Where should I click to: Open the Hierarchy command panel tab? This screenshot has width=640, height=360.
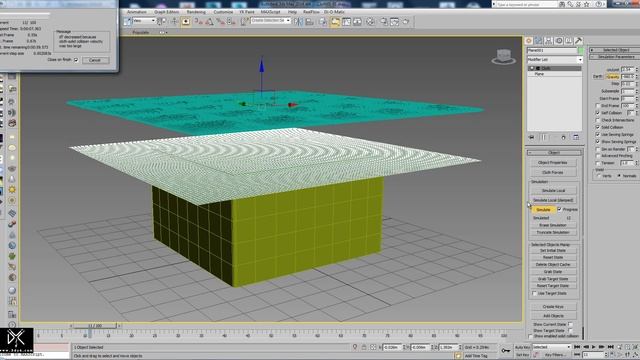549,40
